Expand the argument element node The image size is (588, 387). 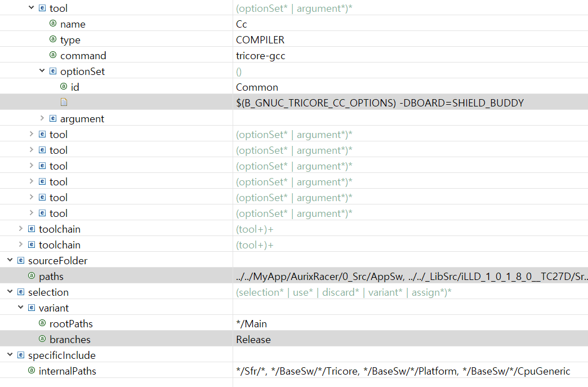[x=42, y=118]
